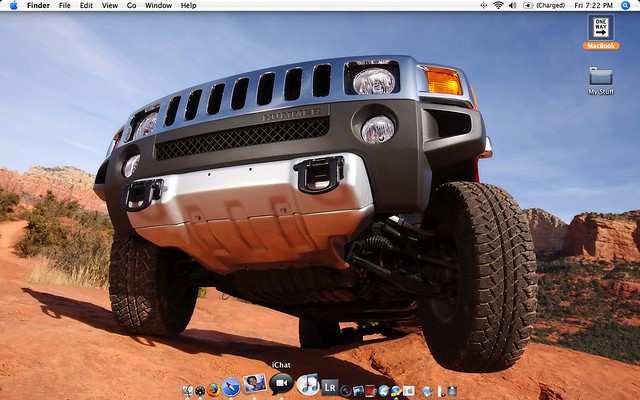The width and height of the screenshot is (640, 400).
Task: Click the volume speaker icon
Action: 512,5
